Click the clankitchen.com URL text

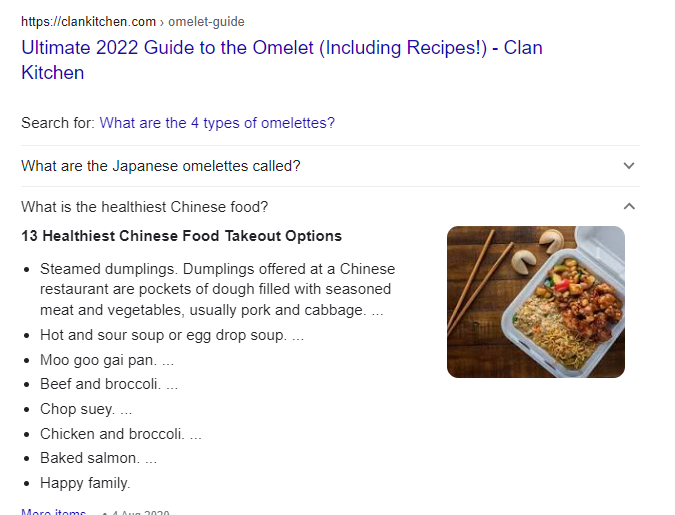click(88, 22)
